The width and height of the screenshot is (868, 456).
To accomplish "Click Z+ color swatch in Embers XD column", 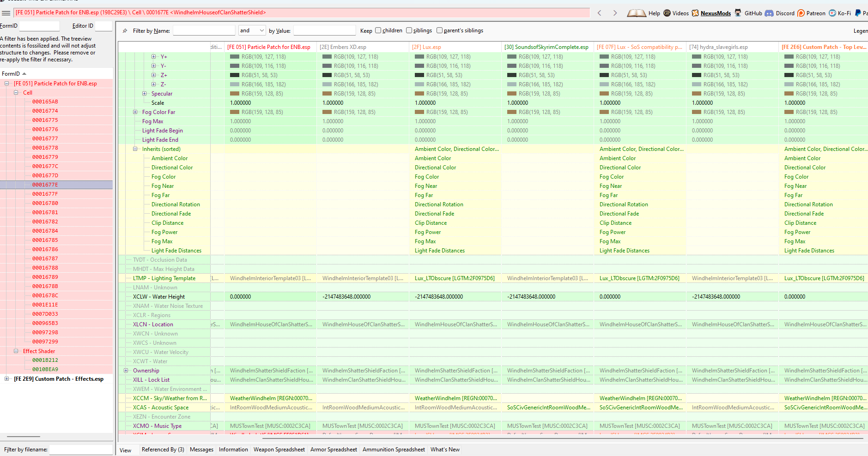I will point(327,75).
